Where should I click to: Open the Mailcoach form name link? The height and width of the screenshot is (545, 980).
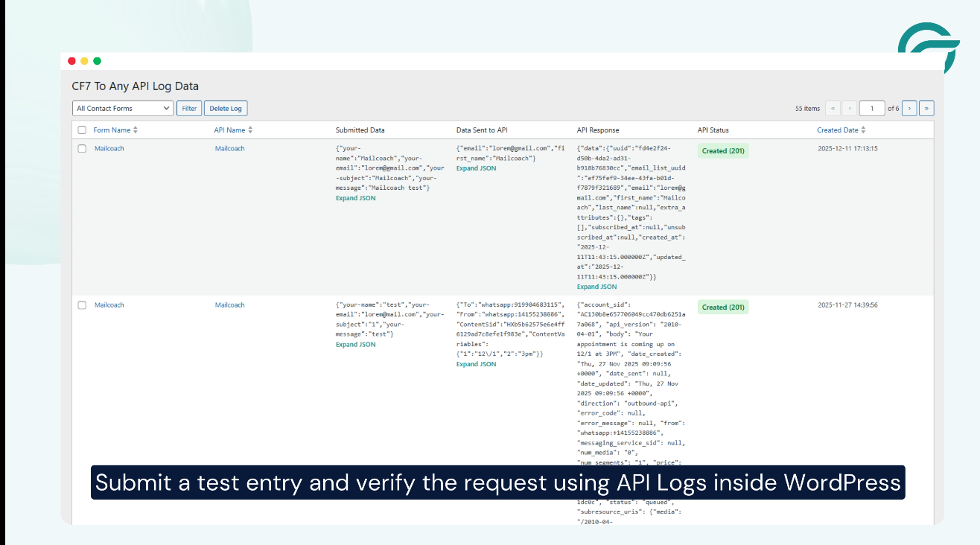point(109,147)
